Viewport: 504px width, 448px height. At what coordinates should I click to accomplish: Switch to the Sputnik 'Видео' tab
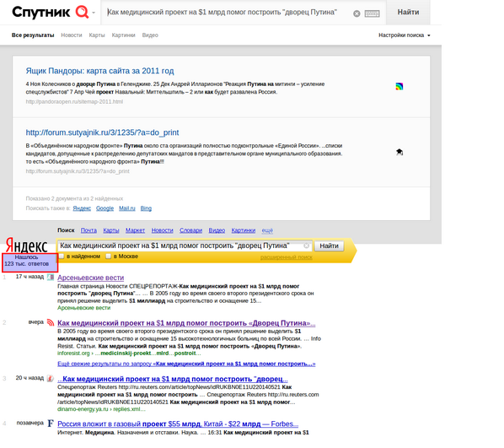pos(150,35)
